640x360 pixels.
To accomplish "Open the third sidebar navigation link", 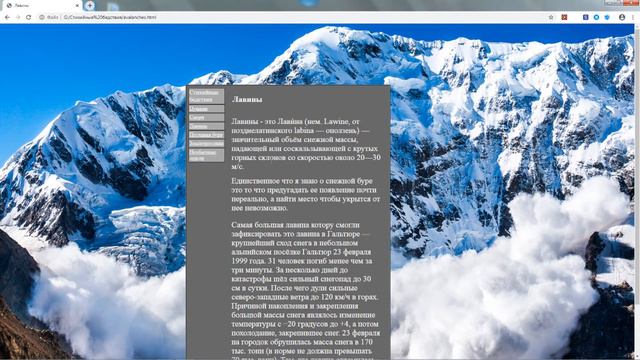I will pyautogui.click(x=206, y=117).
